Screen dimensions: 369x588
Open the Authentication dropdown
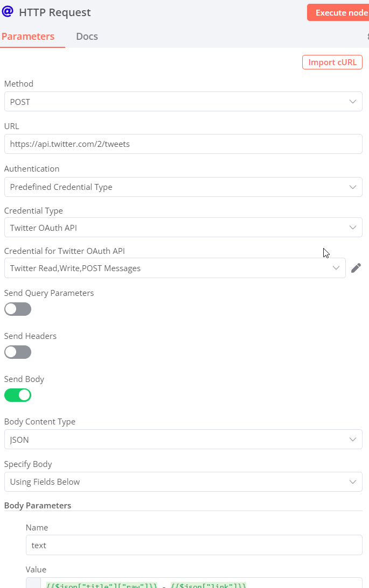pos(183,187)
